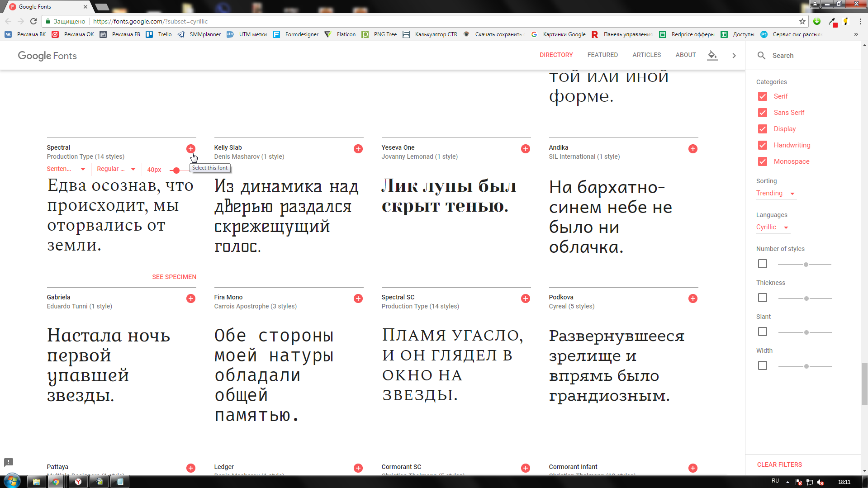Screen dimensions: 868x488
Task: Switch to the DIRECTORY tab
Action: pos(556,55)
